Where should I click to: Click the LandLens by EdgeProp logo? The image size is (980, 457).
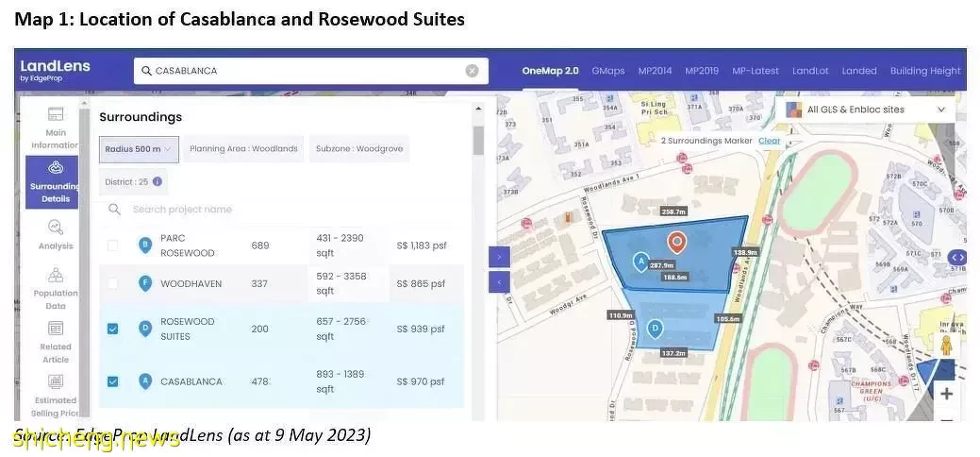55,70
